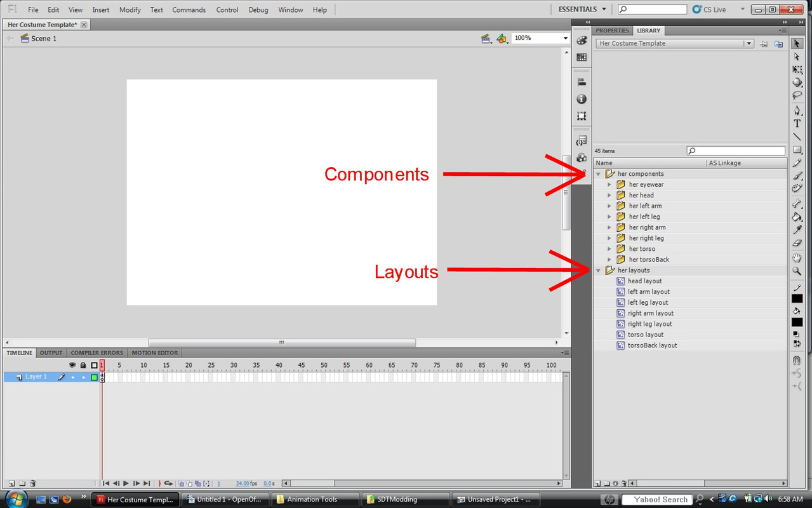Open the Color panel palette icon
This screenshot has width=812, height=508.
pos(582,40)
